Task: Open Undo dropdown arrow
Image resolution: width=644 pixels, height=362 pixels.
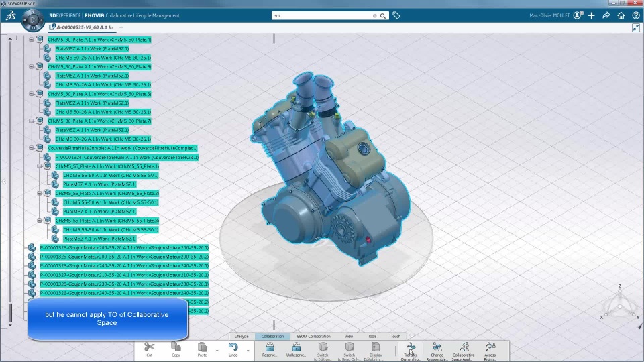Action: (248, 351)
